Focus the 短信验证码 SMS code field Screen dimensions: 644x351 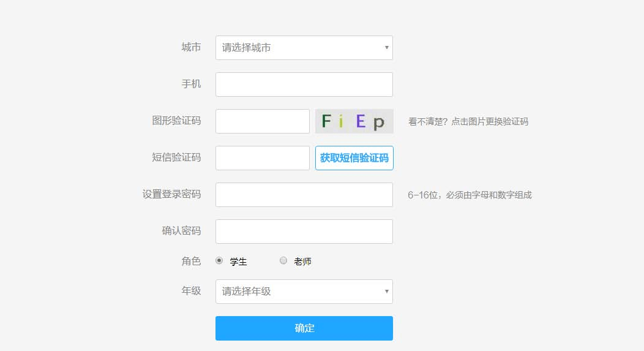[x=262, y=158]
